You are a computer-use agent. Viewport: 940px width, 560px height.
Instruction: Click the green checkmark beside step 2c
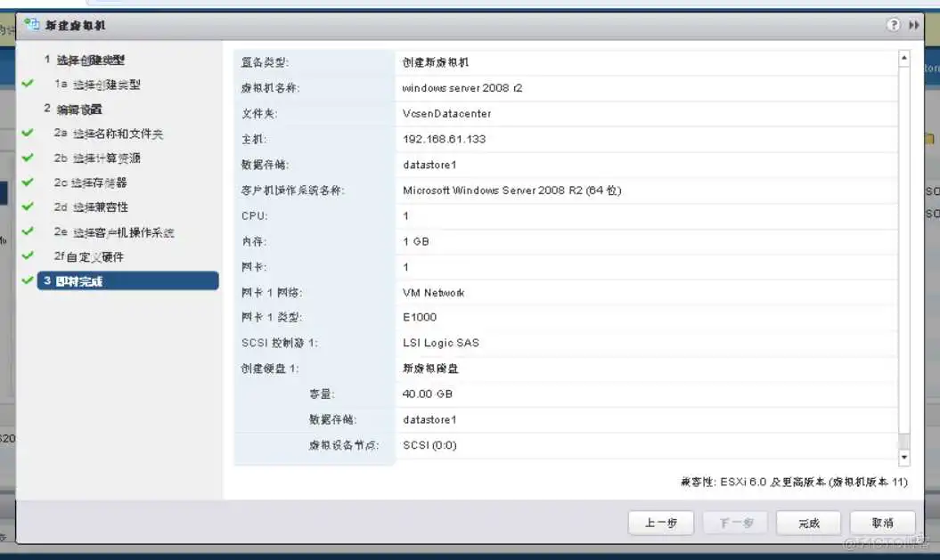click(28, 183)
